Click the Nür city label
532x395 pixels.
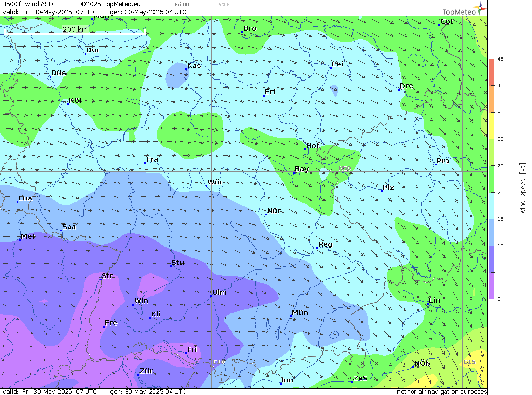274,211
